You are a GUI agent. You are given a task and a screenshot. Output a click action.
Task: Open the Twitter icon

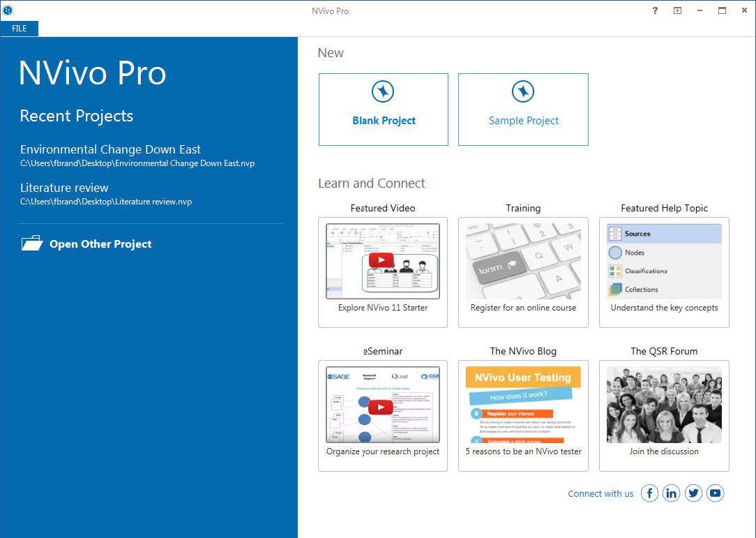pyautogui.click(x=693, y=493)
